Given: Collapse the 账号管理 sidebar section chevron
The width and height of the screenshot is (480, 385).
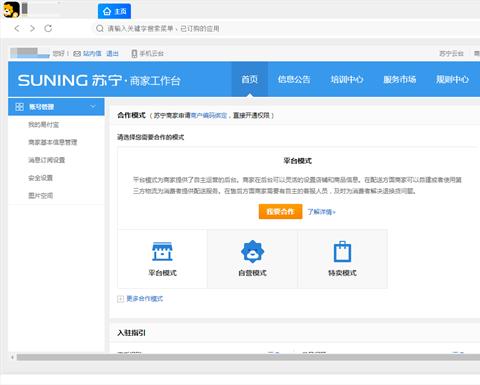Looking at the screenshot, I should (x=93, y=107).
